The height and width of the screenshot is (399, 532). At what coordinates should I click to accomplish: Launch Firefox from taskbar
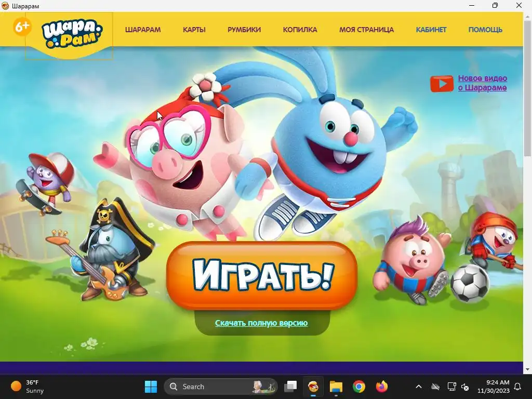point(382,387)
